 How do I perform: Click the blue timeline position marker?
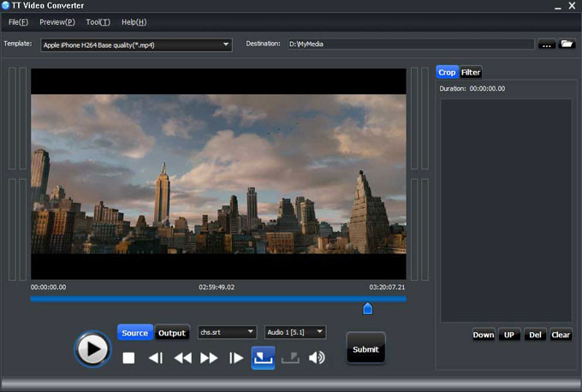tap(367, 308)
